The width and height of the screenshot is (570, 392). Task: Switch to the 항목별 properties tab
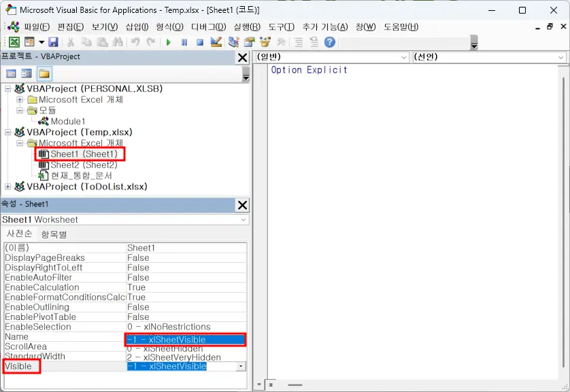tap(54, 234)
